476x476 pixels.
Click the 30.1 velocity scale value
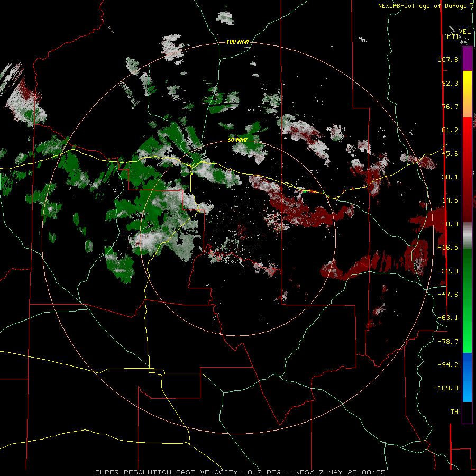tap(450, 177)
